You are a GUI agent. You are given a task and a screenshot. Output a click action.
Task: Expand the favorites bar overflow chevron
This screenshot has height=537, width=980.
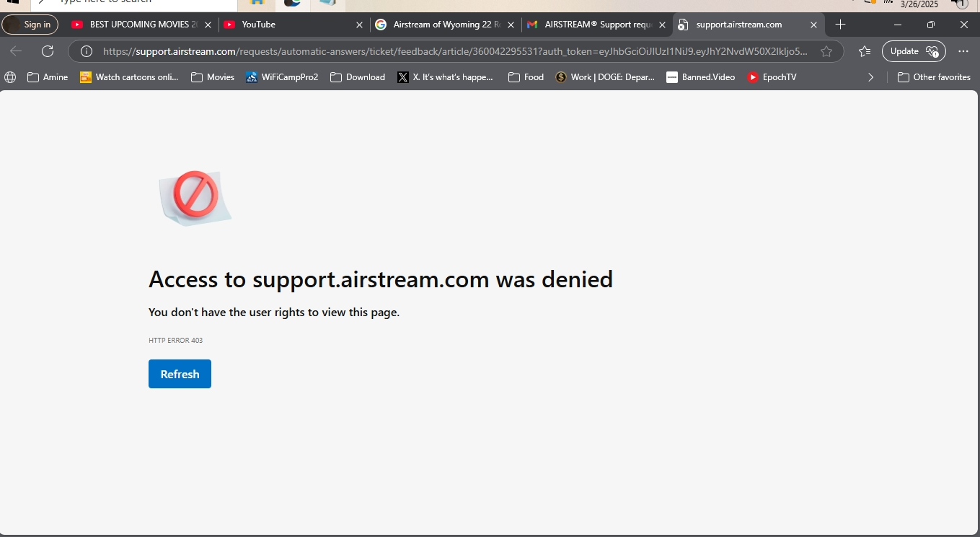[x=870, y=77]
